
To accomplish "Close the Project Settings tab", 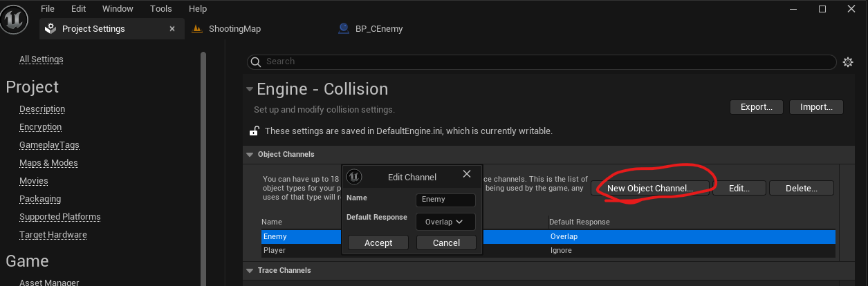I will pos(173,29).
